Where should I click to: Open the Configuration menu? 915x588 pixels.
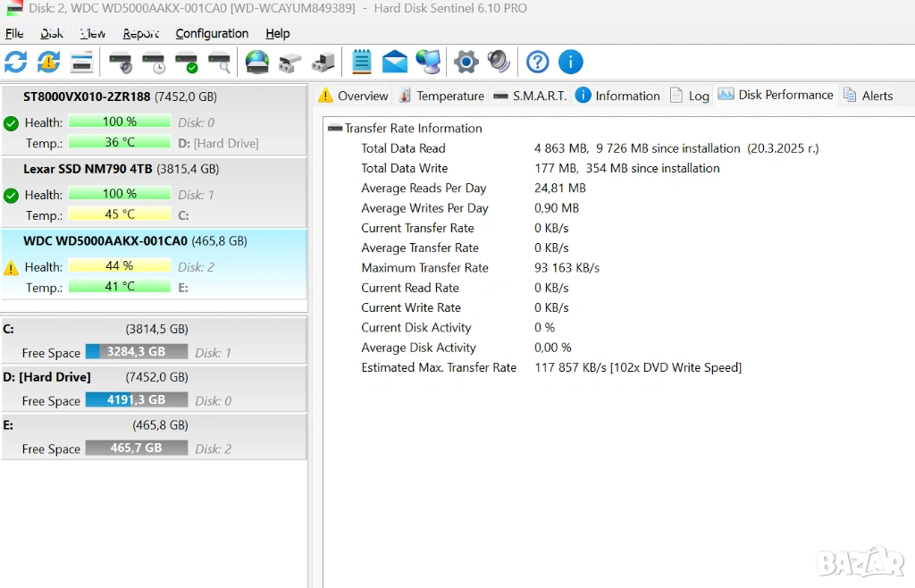pyautogui.click(x=212, y=34)
